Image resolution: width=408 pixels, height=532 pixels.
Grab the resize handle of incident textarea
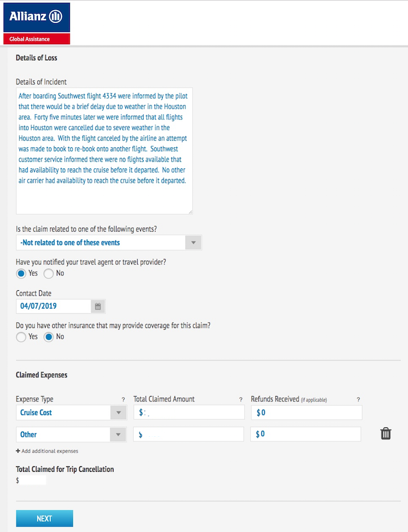pyautogui.click(x=190, y=212)
